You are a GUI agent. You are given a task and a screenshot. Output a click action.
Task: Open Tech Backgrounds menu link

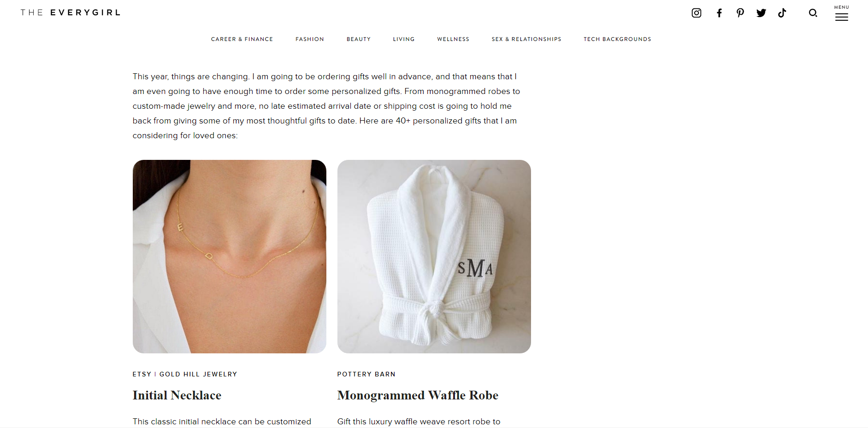click(617, 39)
